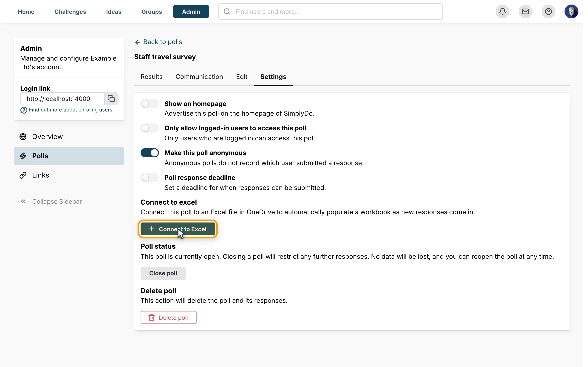Disable the Make this poll anonymous toggle
This screenshot has height=367, width=588.
[x=150, y=153]
